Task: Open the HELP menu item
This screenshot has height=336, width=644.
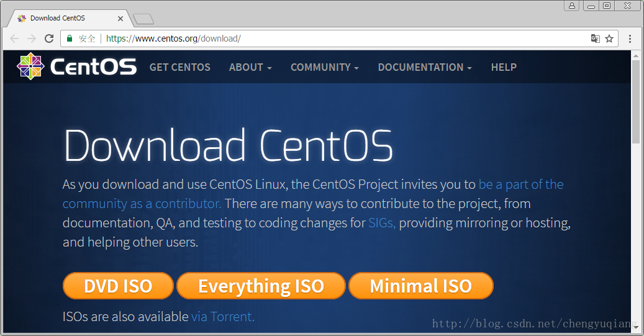Action: coord(504,67)
